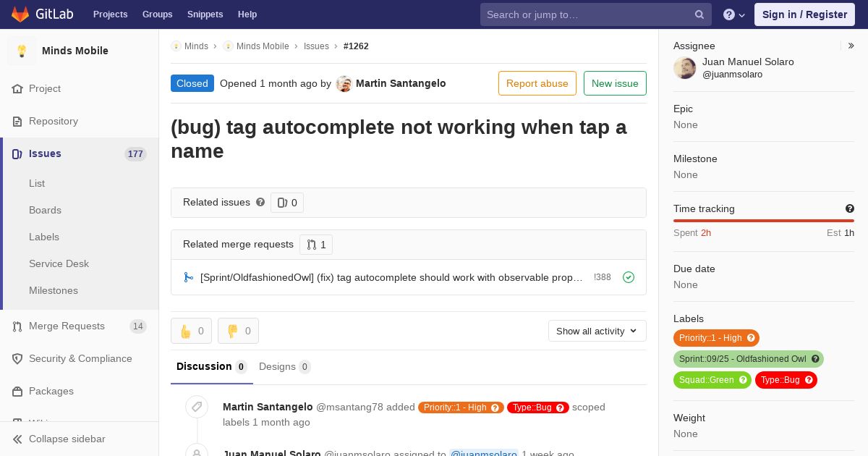
Task: Click the label tag icon in activity
Action: pos(196,407)
